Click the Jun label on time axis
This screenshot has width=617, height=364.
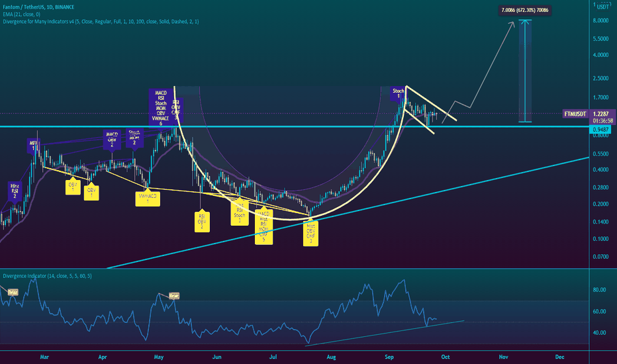217,357
